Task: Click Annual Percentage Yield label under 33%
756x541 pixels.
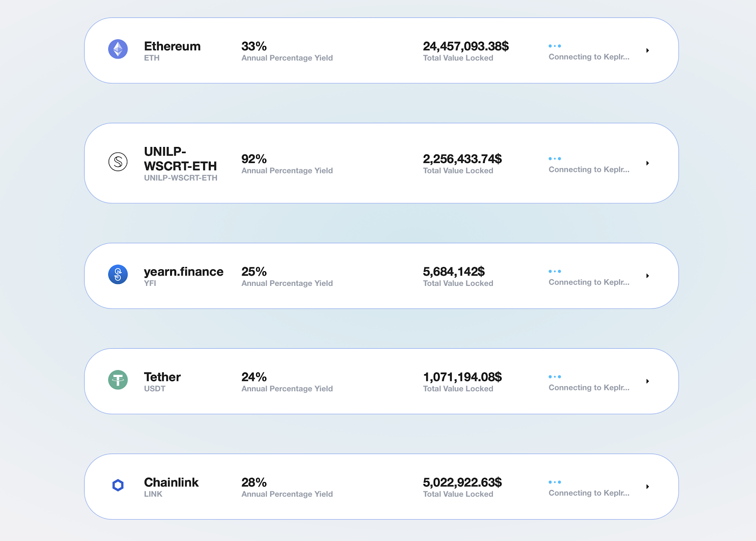Action: click(x=287, y=58)
